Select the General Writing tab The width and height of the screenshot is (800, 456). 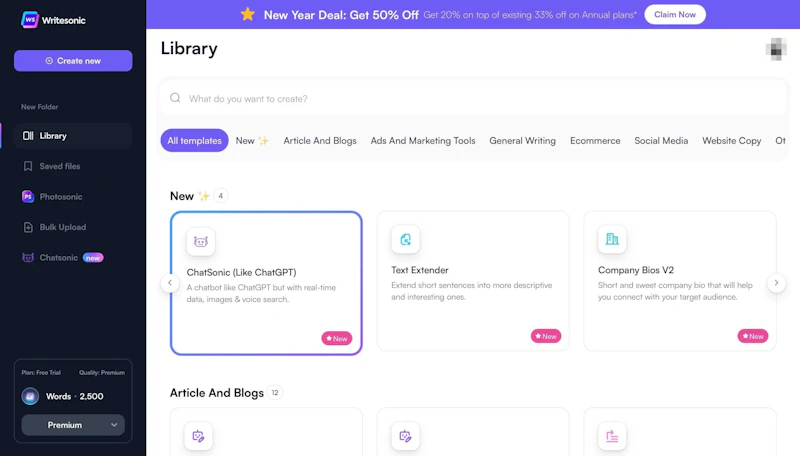(x=522, y=140)
